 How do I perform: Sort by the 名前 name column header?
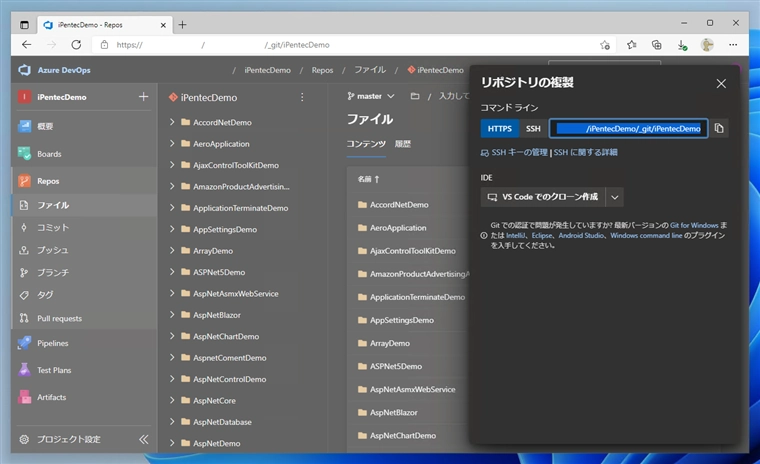point(368,179)
